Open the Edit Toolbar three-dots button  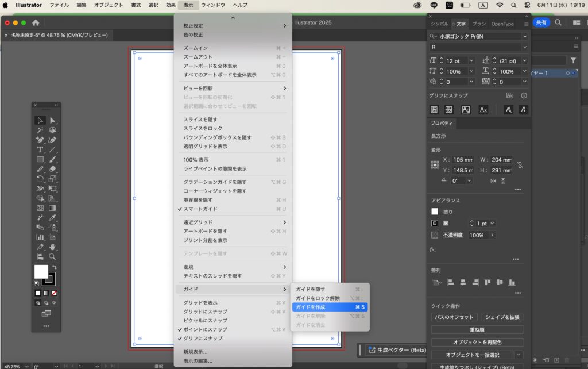pyautogui.click(x=46, y=326)
